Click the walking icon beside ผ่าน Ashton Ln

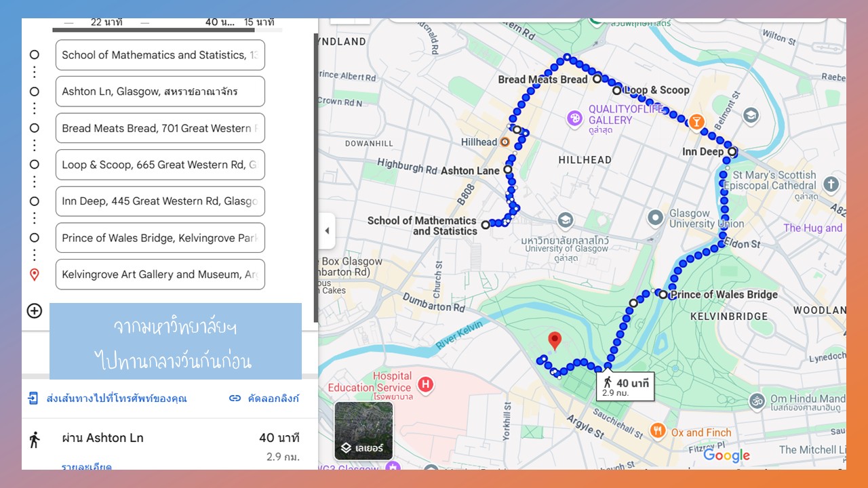pos(35,439)
